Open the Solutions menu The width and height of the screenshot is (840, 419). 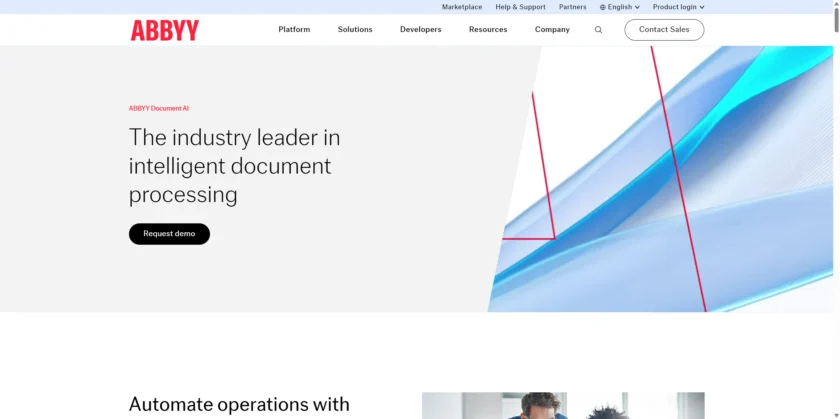(x=355, y=30)
